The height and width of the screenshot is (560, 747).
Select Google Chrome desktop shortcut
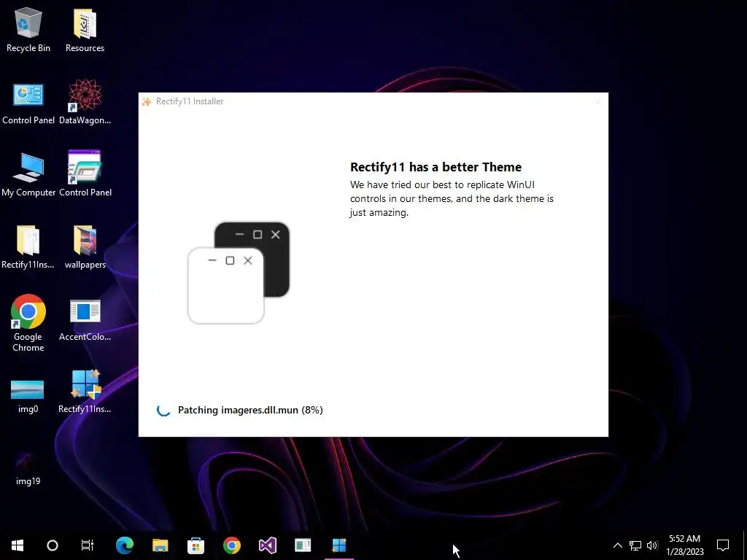point(28,324)
